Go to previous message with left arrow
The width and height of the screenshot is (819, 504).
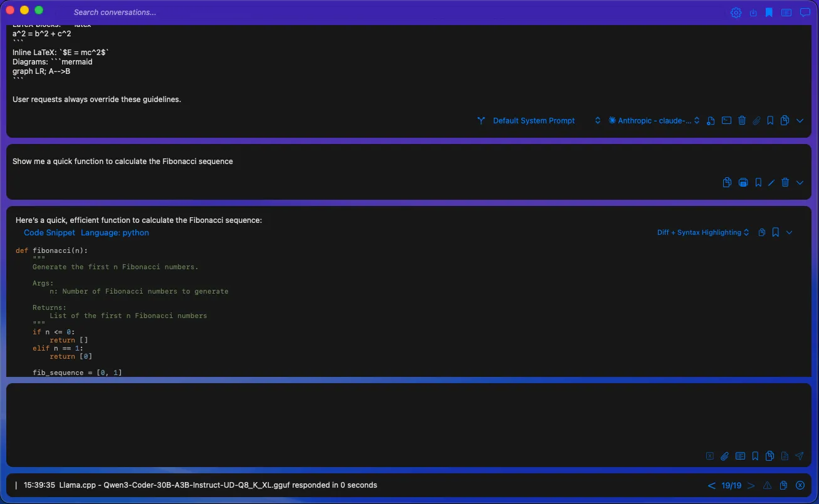[x=712, y=485]
